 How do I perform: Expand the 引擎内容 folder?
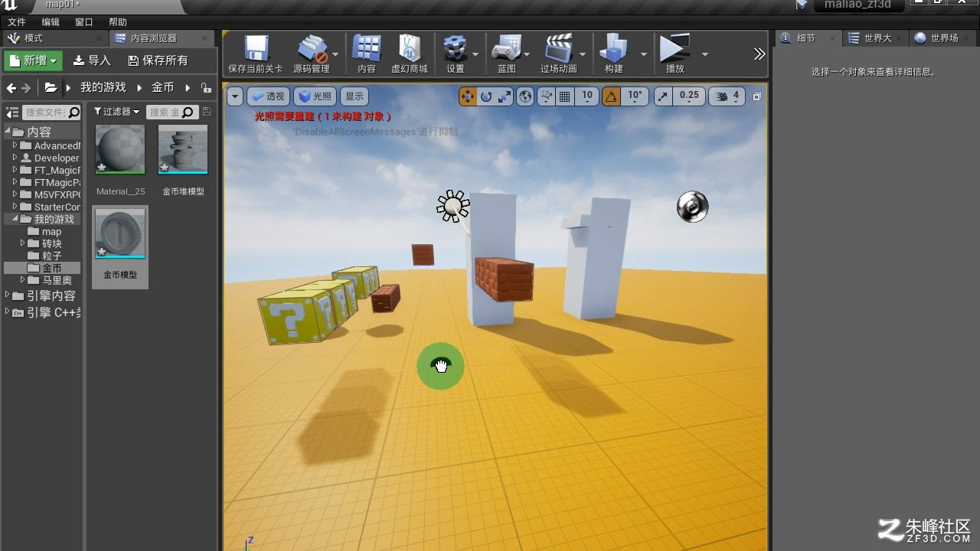click(x=8, y=295)
